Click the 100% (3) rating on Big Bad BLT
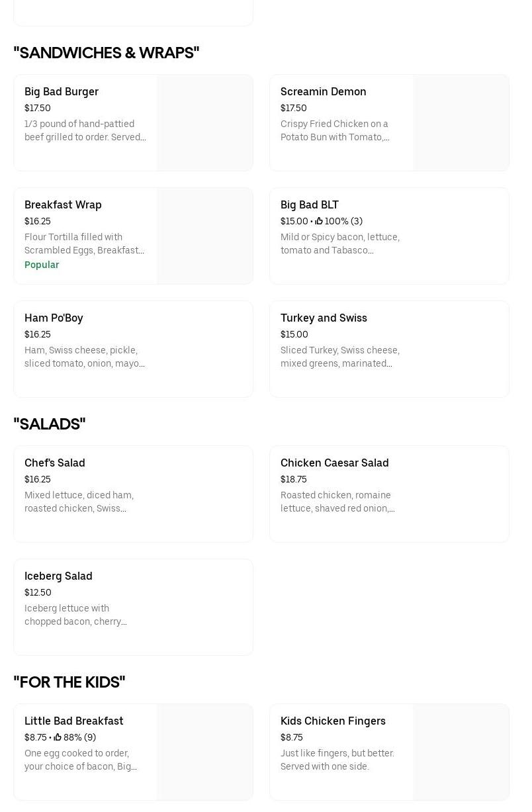This screenshot has height=812, width=532. coord(343,221)
